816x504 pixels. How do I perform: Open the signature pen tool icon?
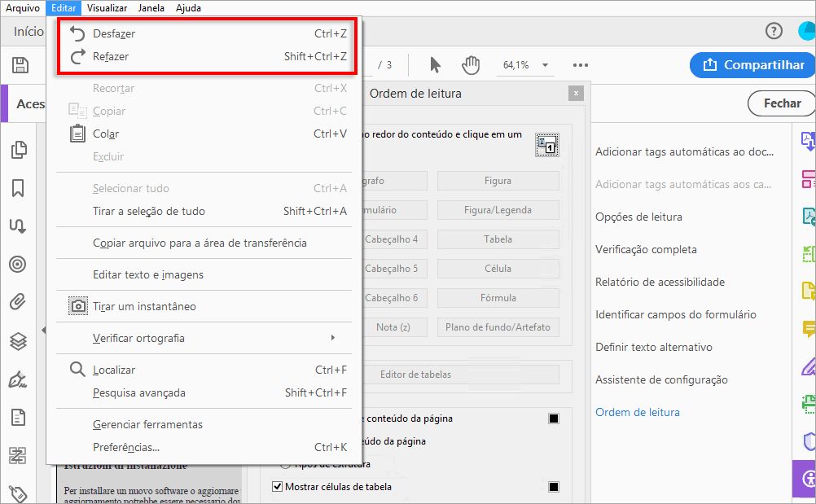pyautogui.click(x=18, y=379)
